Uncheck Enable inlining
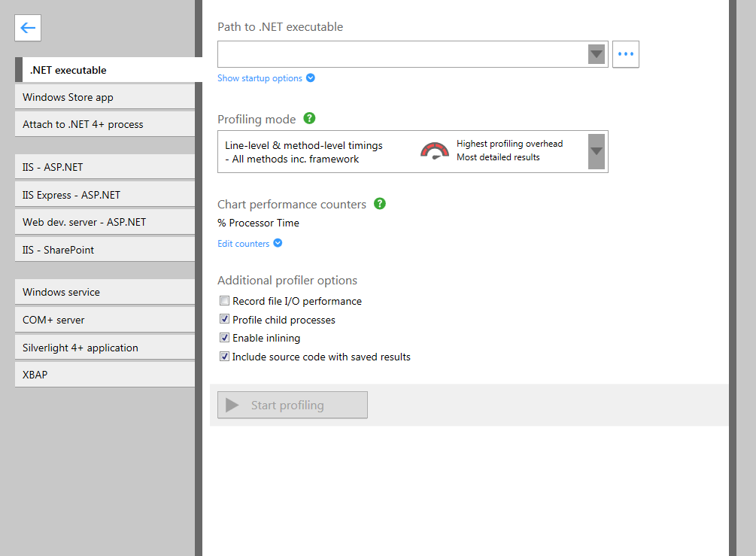Viewport: 756px width, 556px height. pos(224,337)
